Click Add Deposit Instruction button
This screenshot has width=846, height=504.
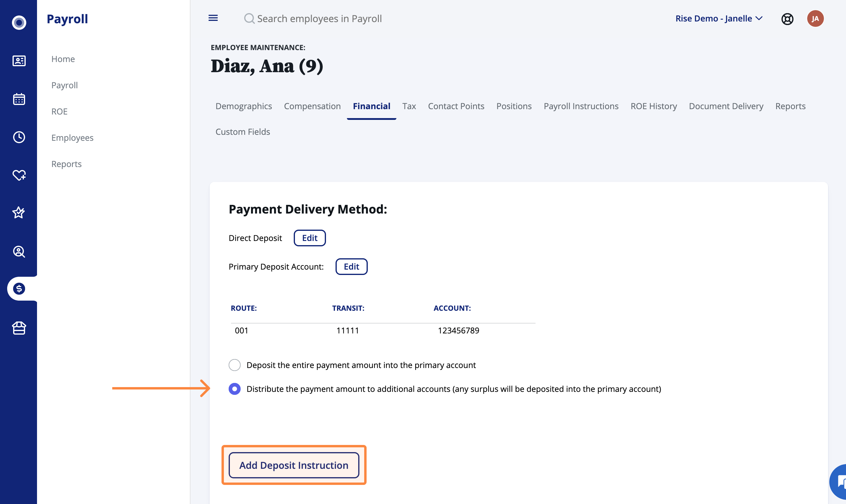click(x=294, y=465)
